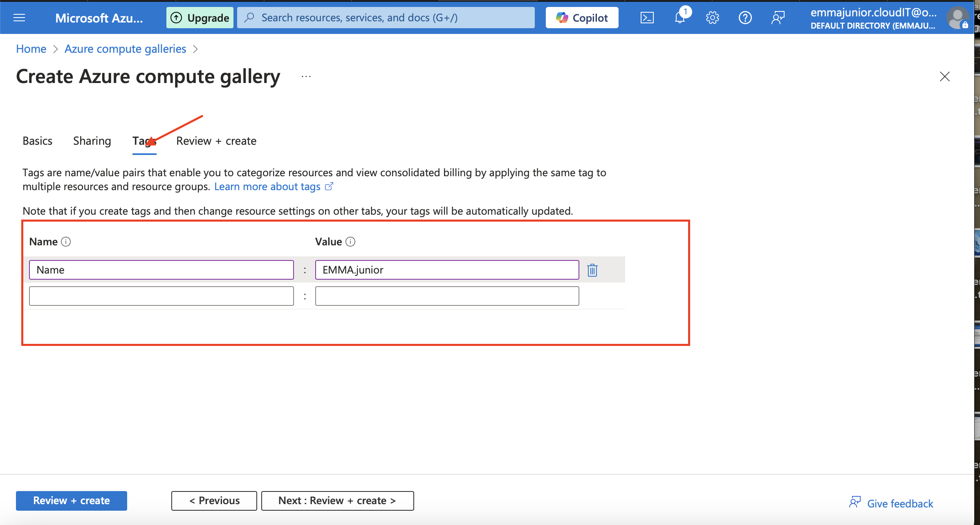Click the tag name field containing Name

pyautogui.click(x=161, y=270)
